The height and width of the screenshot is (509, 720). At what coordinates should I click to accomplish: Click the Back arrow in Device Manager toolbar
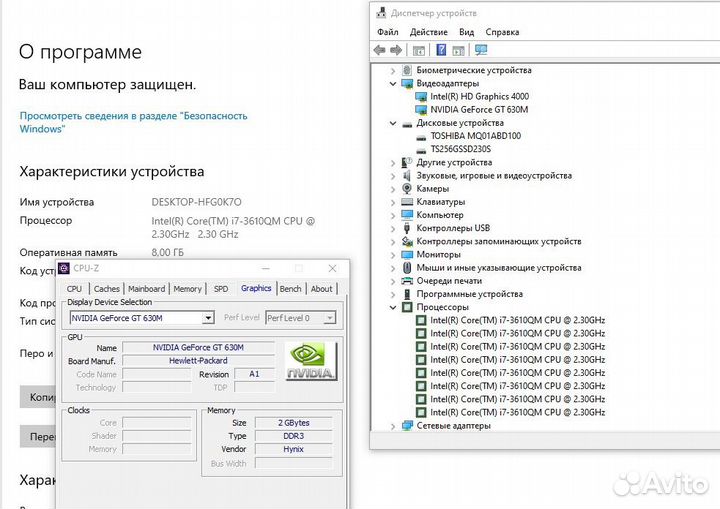pos(379,50)
